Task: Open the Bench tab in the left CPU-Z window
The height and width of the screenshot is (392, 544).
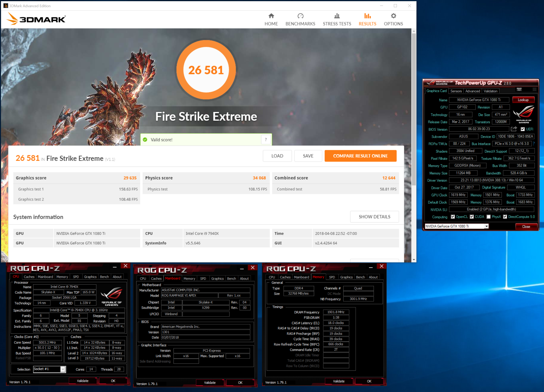Action: point(104,277)
